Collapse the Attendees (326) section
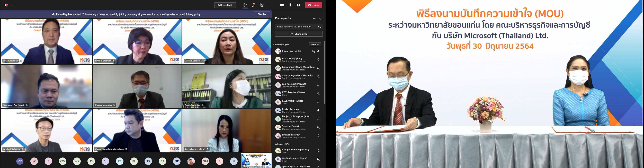 pos(274,144)
